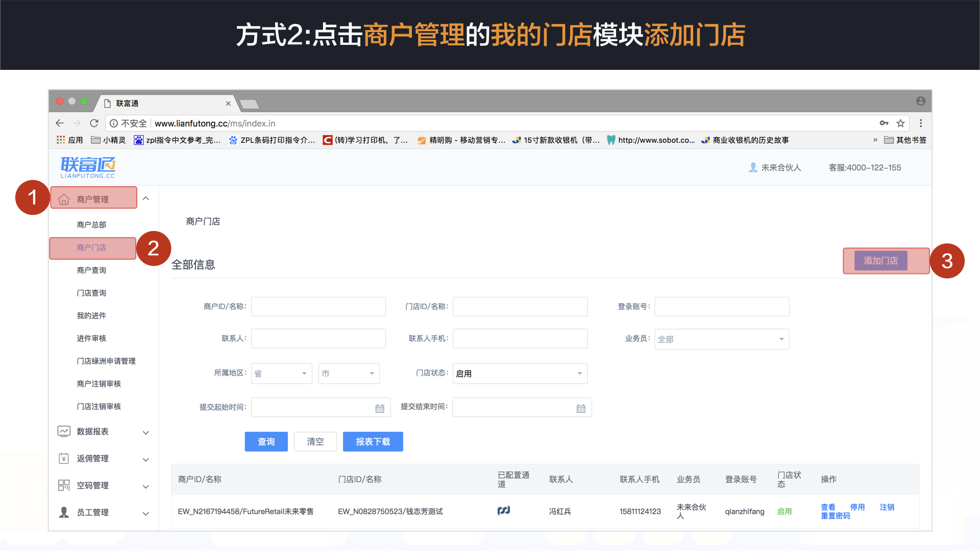Click the 添加门店 button
The height and width of the screenshot is (551, 980).
[880, 261]
